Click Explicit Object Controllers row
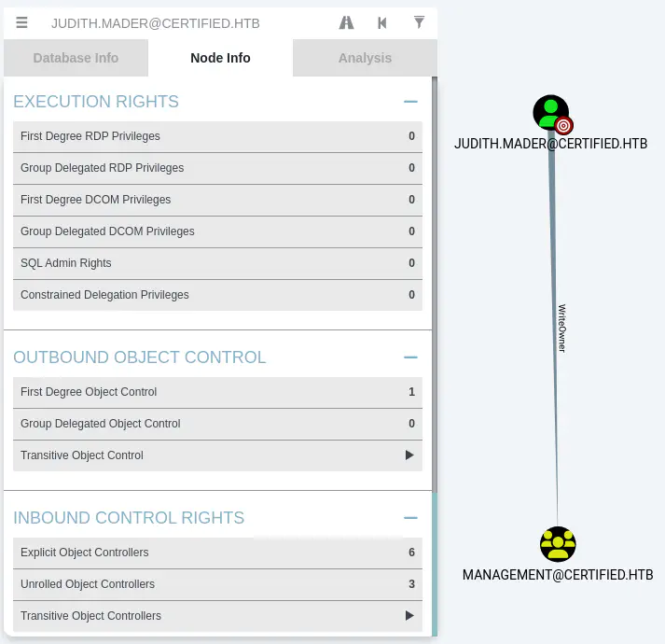 click(217, 553)
